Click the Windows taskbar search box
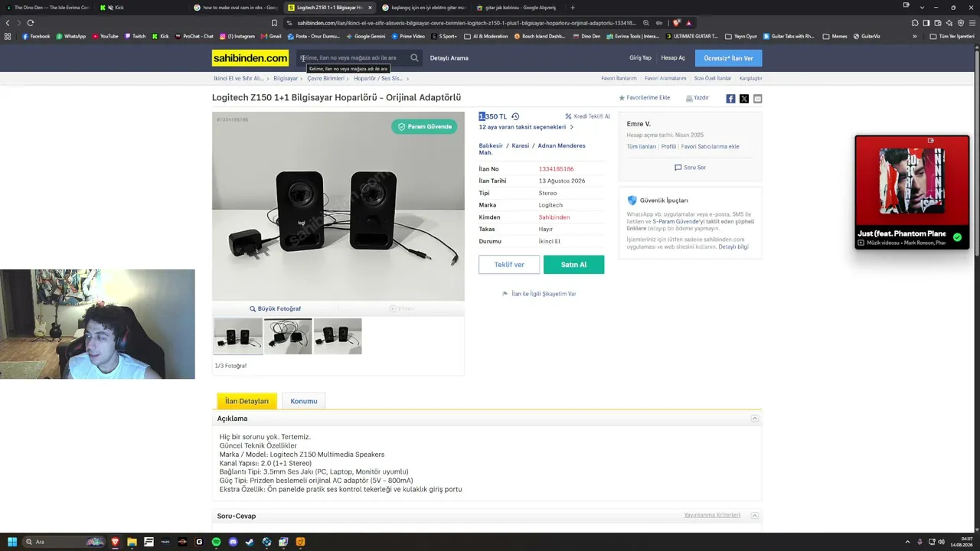This screenshot has height=551, width=980. coord(64,542)
